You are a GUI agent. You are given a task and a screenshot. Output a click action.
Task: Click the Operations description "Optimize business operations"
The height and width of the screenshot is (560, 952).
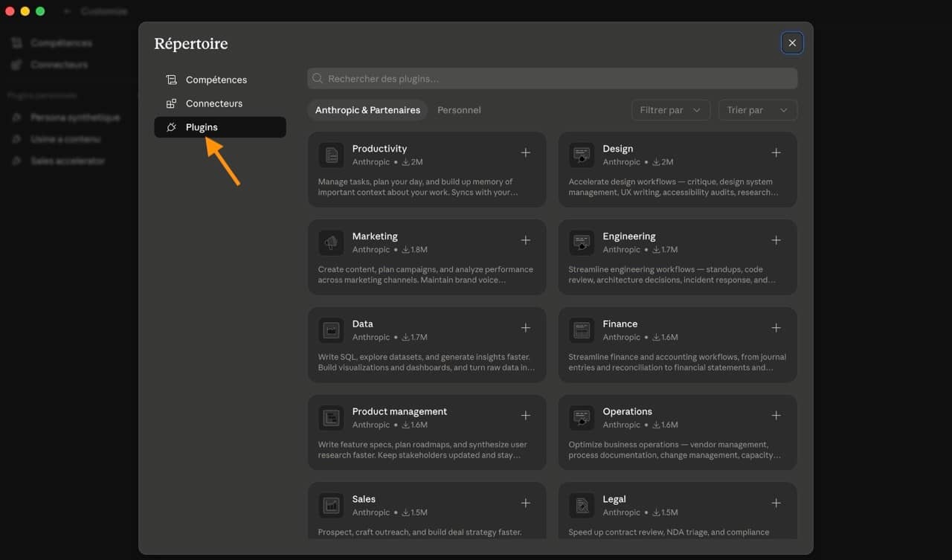point(675,450)
